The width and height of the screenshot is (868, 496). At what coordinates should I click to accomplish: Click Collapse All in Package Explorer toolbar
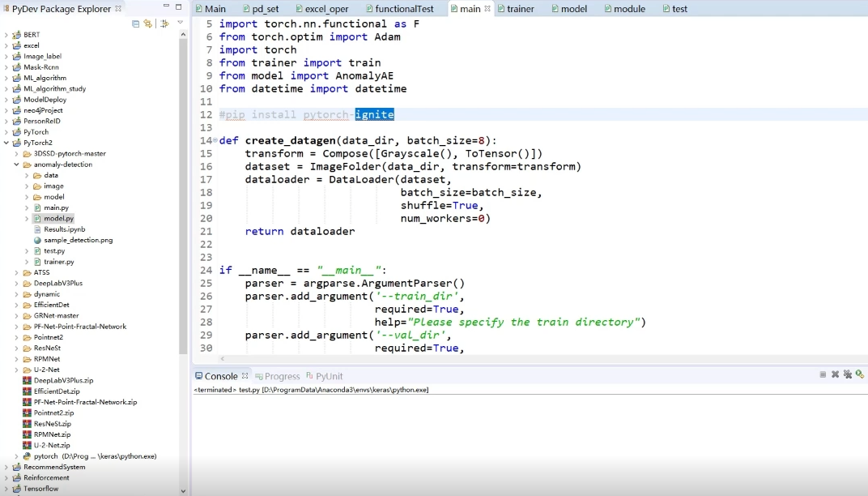[x=136, y=24]
